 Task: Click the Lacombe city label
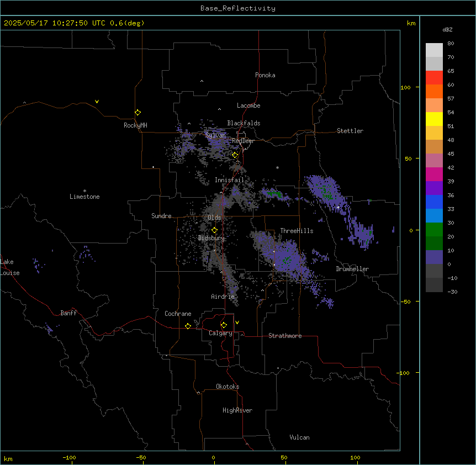[248, 105]
